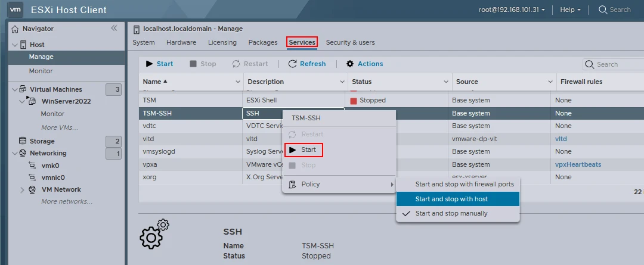Viewport: 644px width, 265px height.
Task: Open the Actions button menu
Action: point(364,64)
